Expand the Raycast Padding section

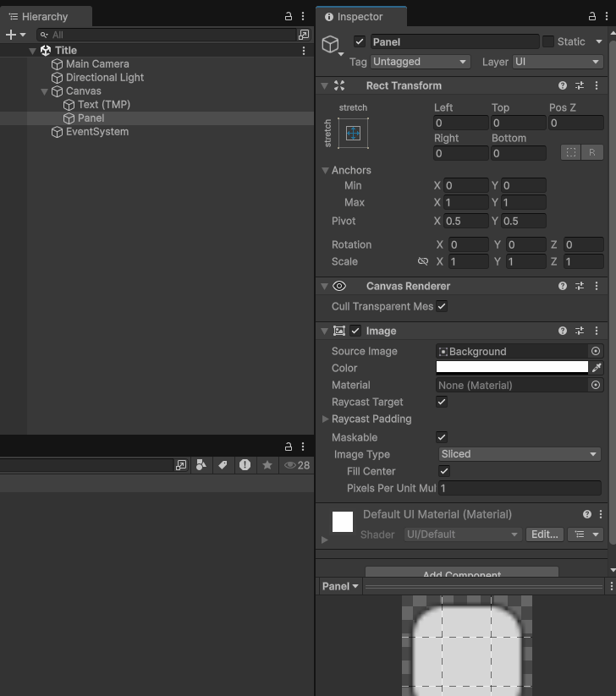point(326,419)
